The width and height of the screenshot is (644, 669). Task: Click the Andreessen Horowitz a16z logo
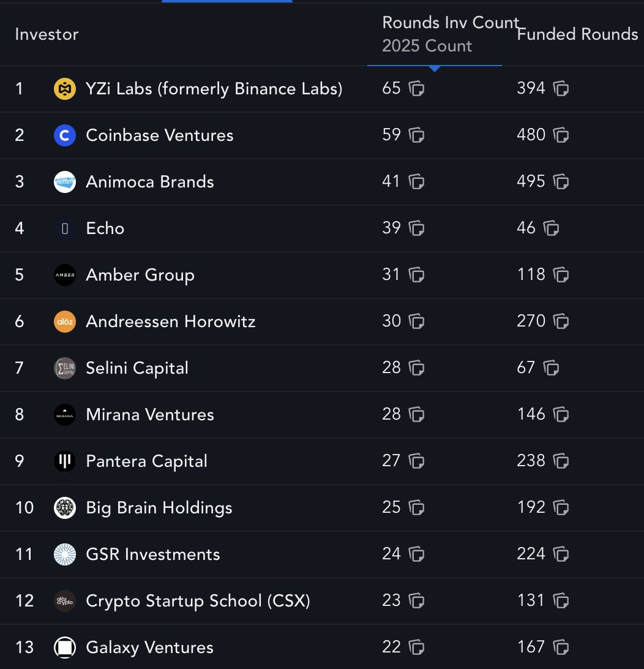pyautogui.click(x=65, y=322)
